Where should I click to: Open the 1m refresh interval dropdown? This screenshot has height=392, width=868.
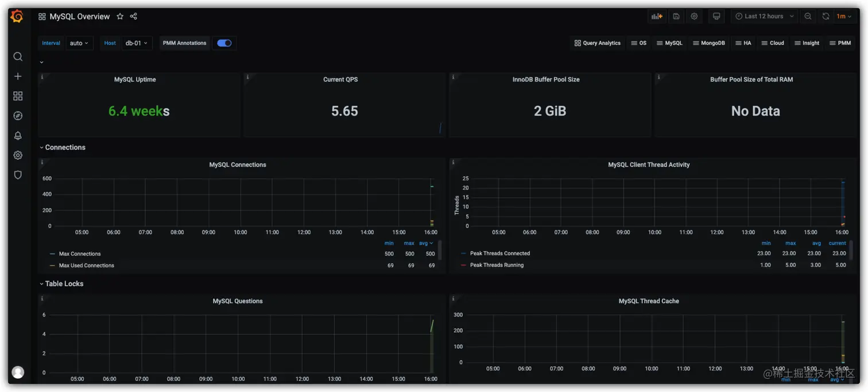tap(844, 16)
